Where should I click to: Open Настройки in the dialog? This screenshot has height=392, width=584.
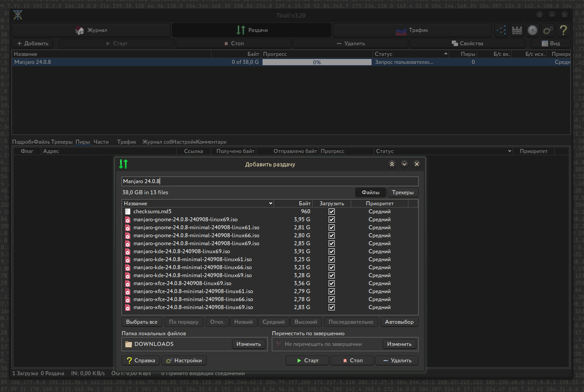tap(184, 361)
